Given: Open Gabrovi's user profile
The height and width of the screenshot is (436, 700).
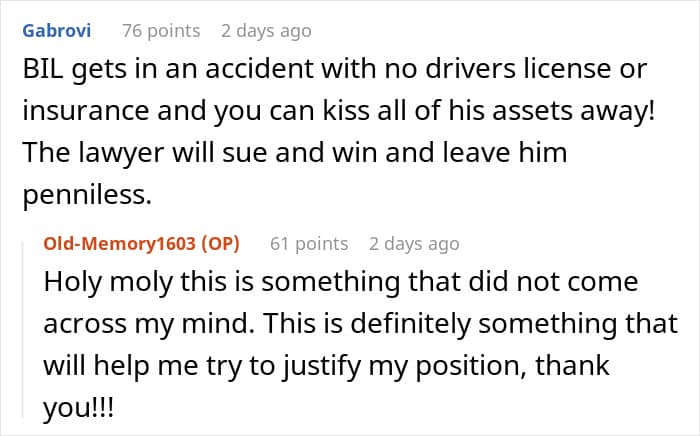Looking at the screenshot, I should [56, 31].
